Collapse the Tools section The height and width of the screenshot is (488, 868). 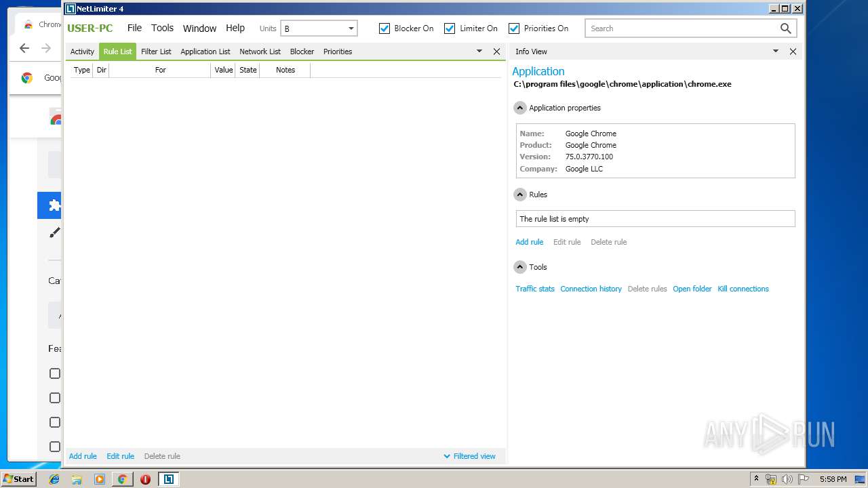(x=520, y=267)
